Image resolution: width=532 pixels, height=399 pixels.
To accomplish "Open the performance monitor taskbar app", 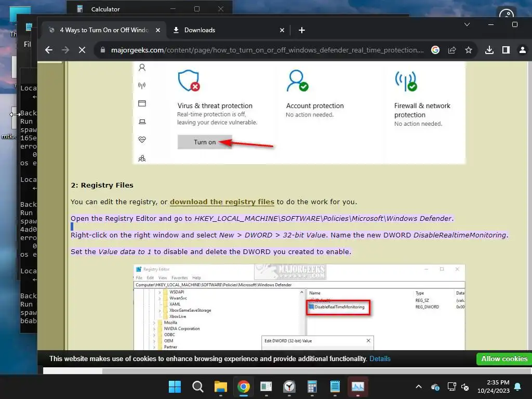I will point(357,387).
